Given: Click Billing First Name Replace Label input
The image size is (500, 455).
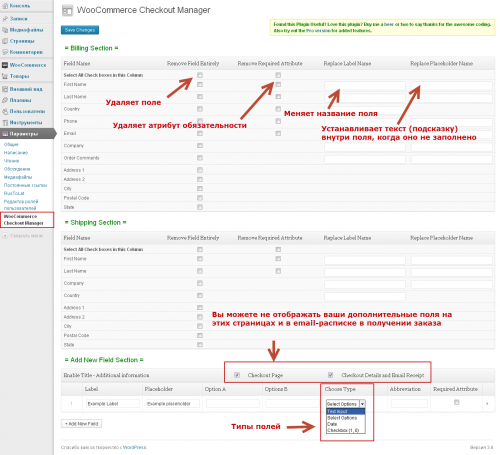Looking at the screenshot, I should tap(365, 86).
